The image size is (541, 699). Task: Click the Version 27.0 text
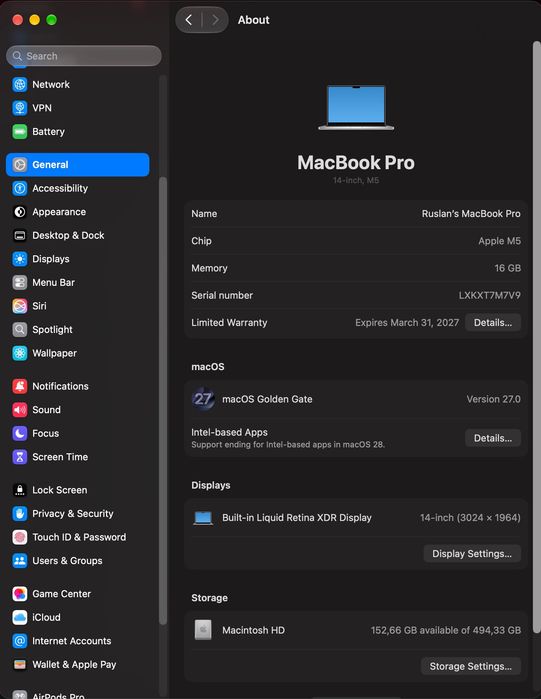[x=493, y=399]
